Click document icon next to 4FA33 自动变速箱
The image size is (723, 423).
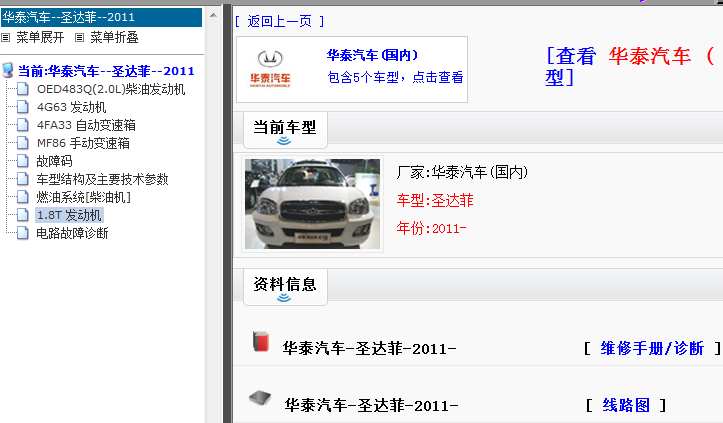23,125
